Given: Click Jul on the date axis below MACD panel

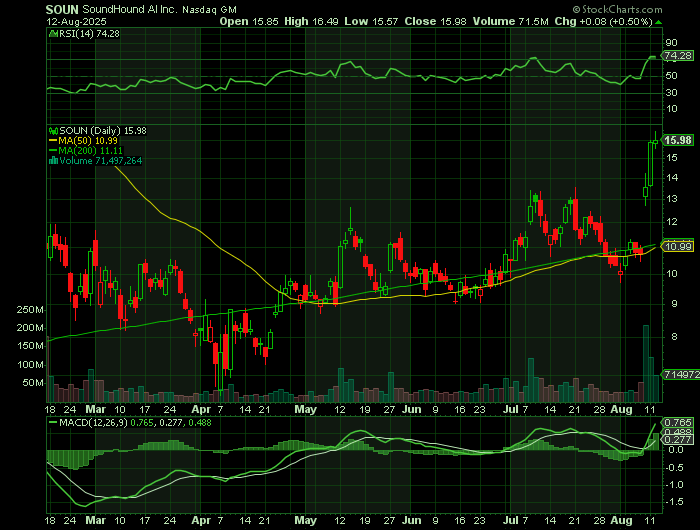Looking at the screenshot, I should click(511, 521).
